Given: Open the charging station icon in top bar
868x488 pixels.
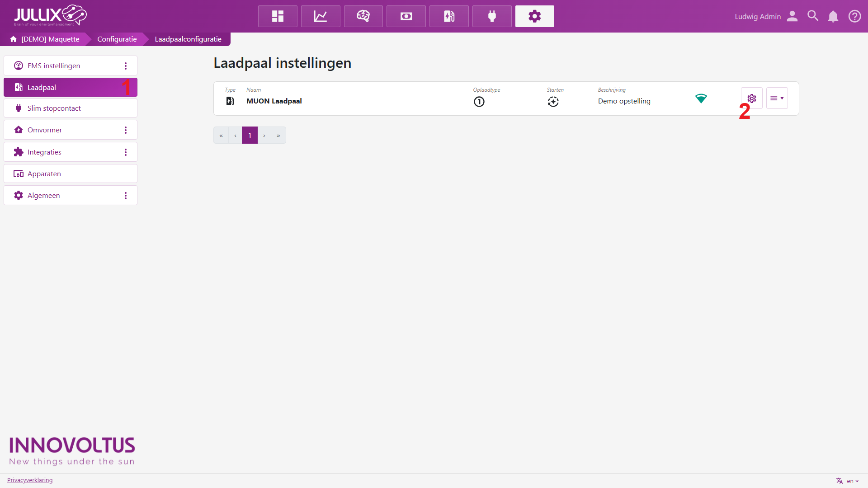Looking at the screenshot, I should point(449,16).
